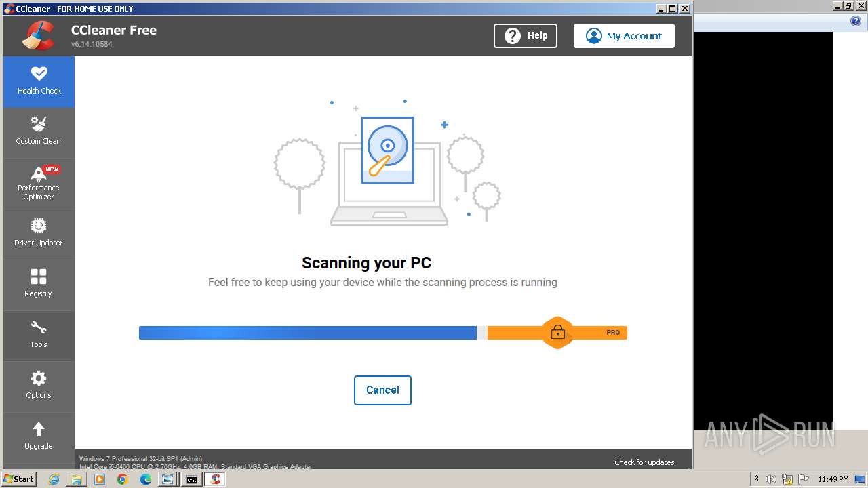This screenshot has width=868, height=488.
Task: Open Driver Updater in the sidebar
Action: pos(39,234)
